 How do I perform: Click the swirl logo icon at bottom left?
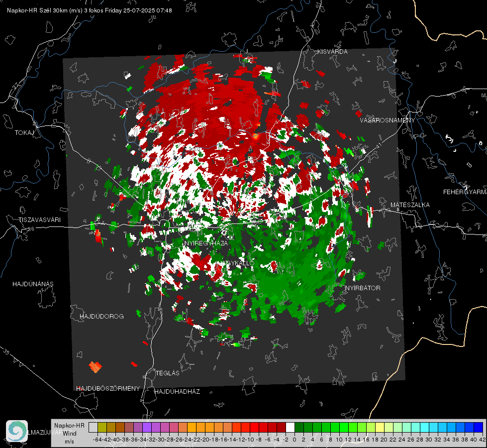tap(17, 431)
